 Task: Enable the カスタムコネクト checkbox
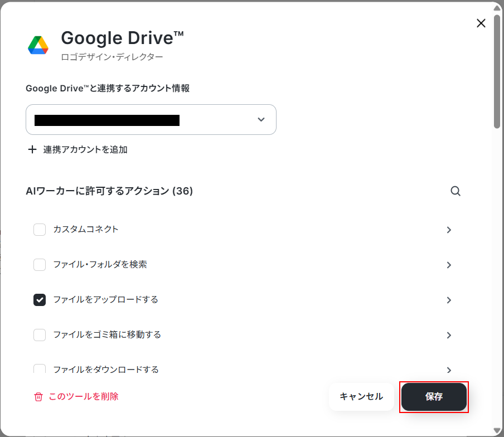pyautogui.click(x=40, y=230)
